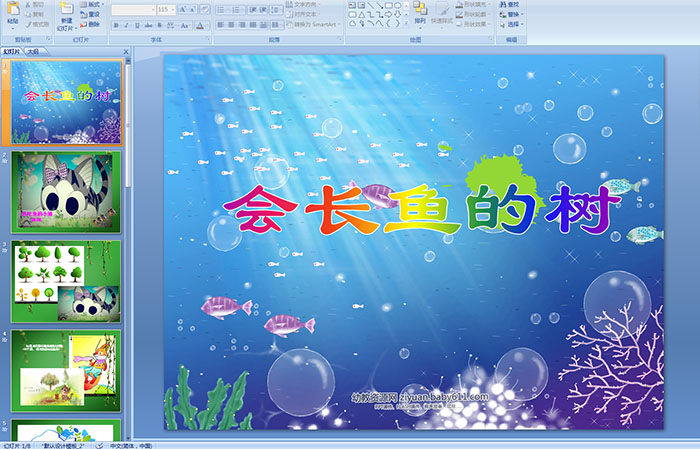The image size is (700, 449).
Task: Align text right
Action: (x=242, y=25)
